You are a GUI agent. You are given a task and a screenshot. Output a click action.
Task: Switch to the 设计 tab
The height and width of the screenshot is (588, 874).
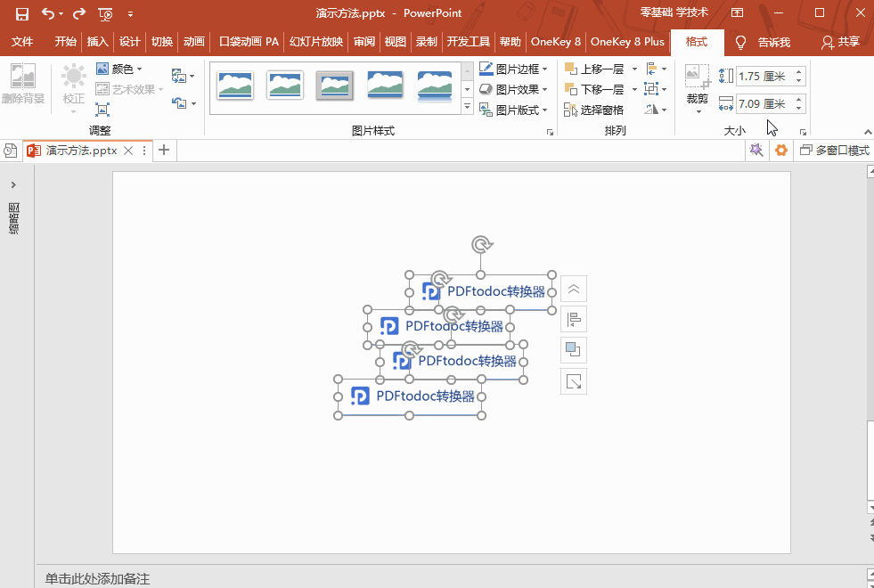130,42
